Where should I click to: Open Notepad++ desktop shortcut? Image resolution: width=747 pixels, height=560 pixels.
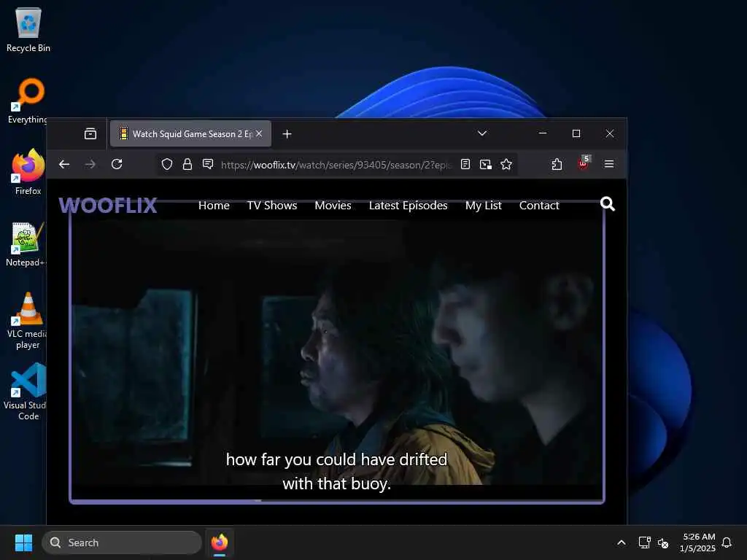point(27,244)
